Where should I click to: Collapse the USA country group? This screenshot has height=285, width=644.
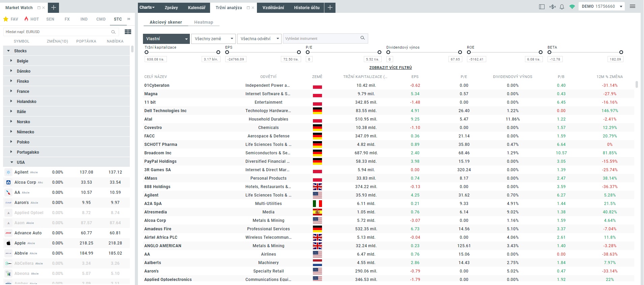pos(12,162)
